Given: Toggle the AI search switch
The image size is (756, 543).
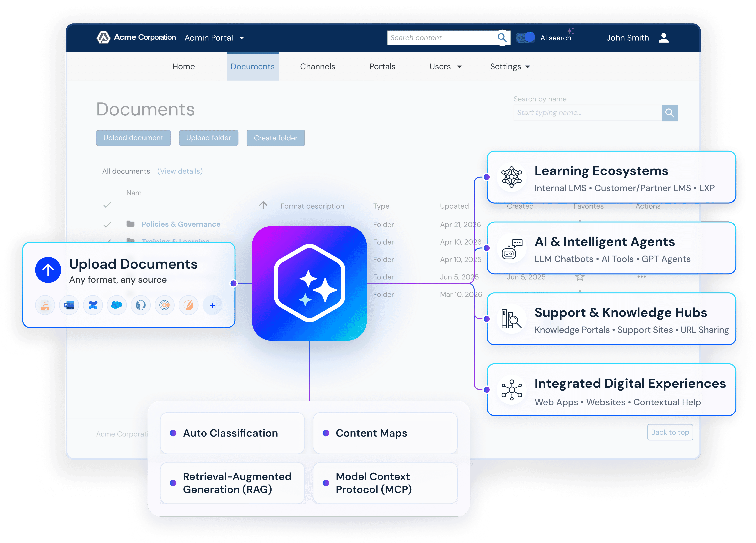Looking at the screenshot, I should pos(525,37).
